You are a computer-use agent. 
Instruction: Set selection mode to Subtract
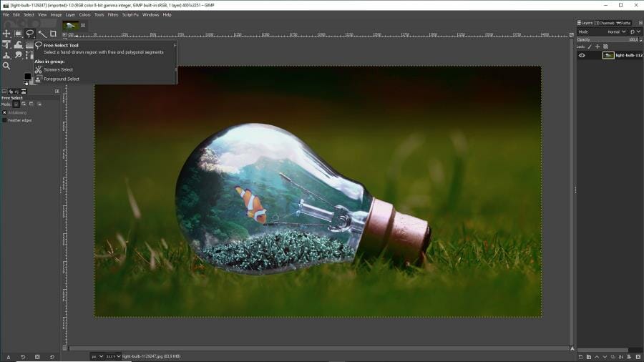point(31,104)
